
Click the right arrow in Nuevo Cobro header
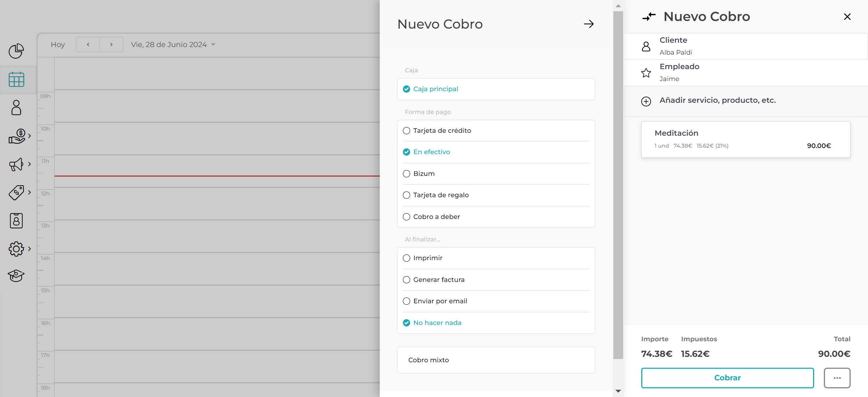coord(589,24)
